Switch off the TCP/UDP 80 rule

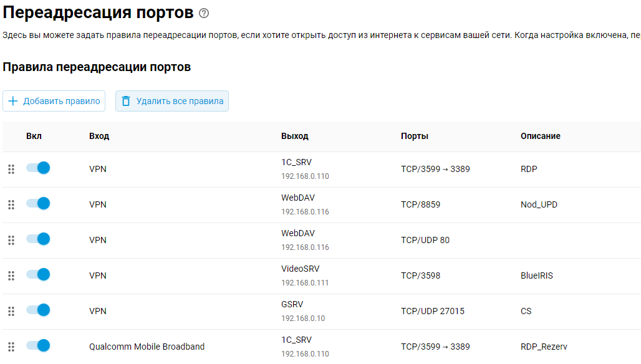click(38, 239)
